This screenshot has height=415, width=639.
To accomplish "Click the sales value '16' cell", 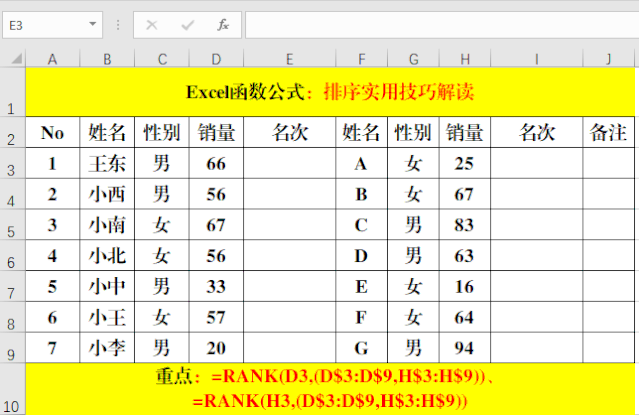I will [x=465, y=286].
